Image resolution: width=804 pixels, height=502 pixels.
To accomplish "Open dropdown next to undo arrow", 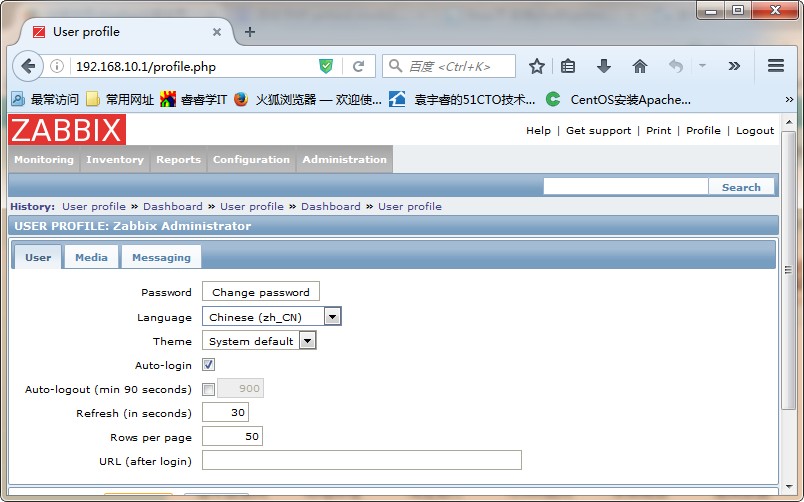I will click(x=702, y=66).
